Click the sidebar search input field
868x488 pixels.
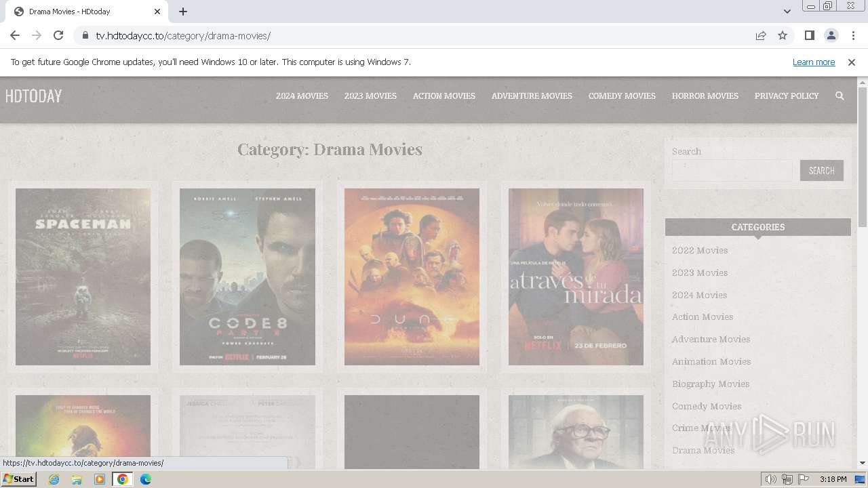[732, 171]
